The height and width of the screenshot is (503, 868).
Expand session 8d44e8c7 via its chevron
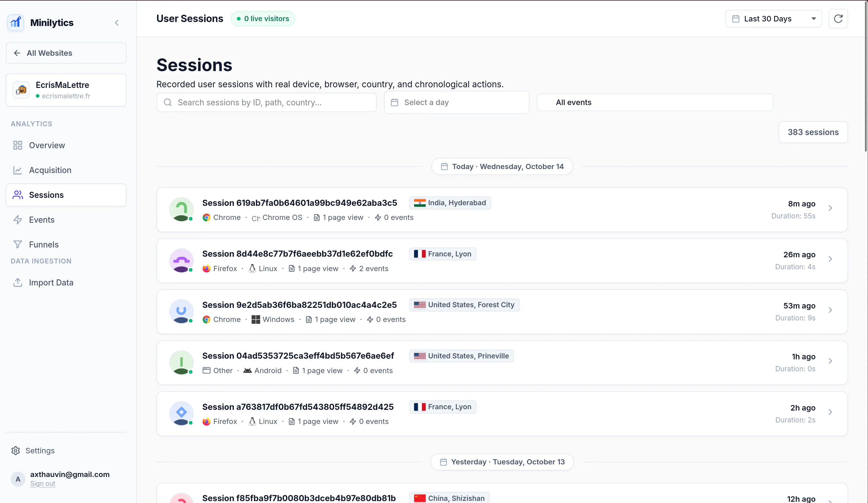point(830,259)
